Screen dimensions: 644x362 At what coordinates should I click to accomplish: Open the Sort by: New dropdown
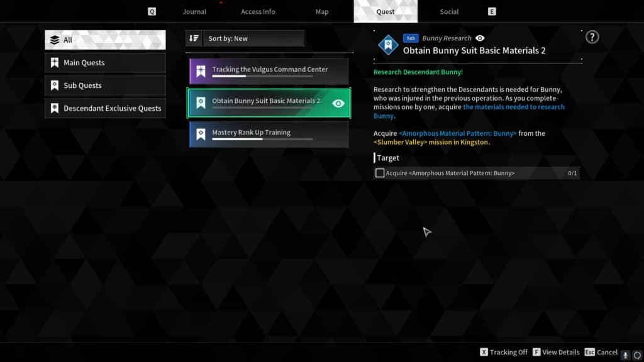click(x=254, y=38)
